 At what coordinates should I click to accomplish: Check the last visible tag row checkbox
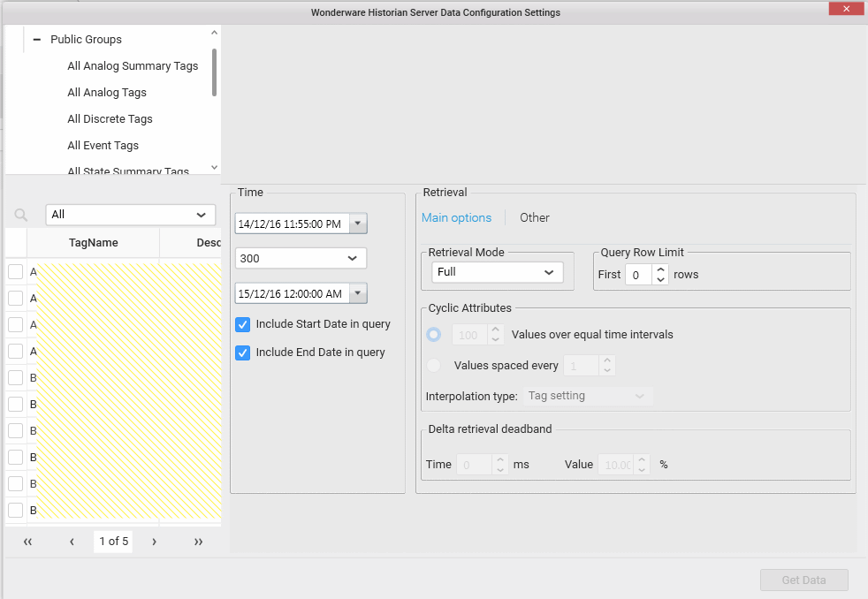tap(16, 510)
